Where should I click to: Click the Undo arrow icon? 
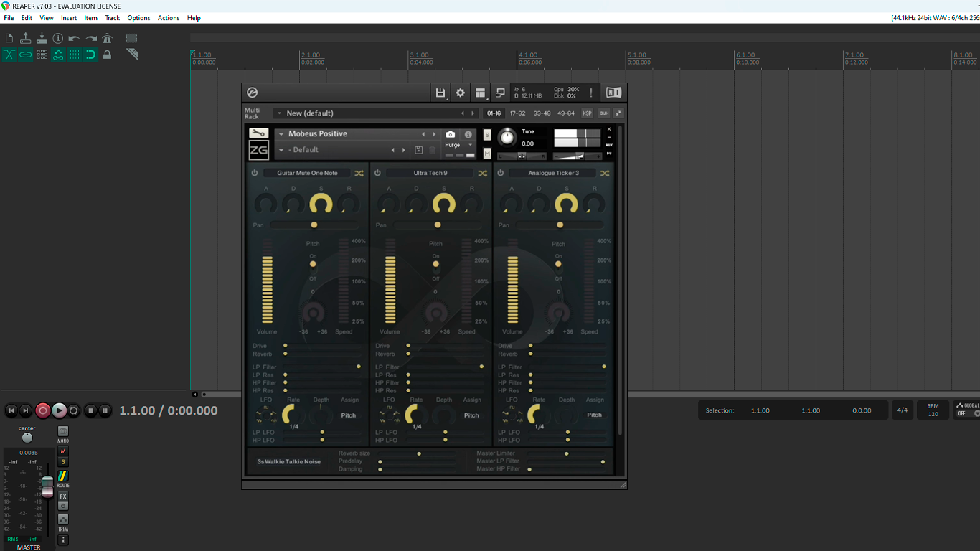pos(75,38)
